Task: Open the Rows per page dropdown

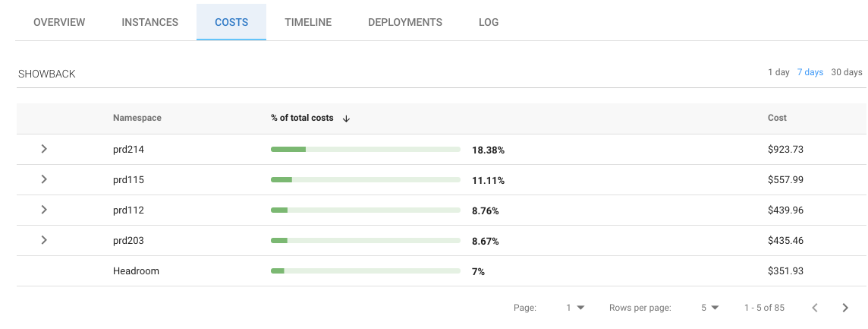Action: point(709,308)
